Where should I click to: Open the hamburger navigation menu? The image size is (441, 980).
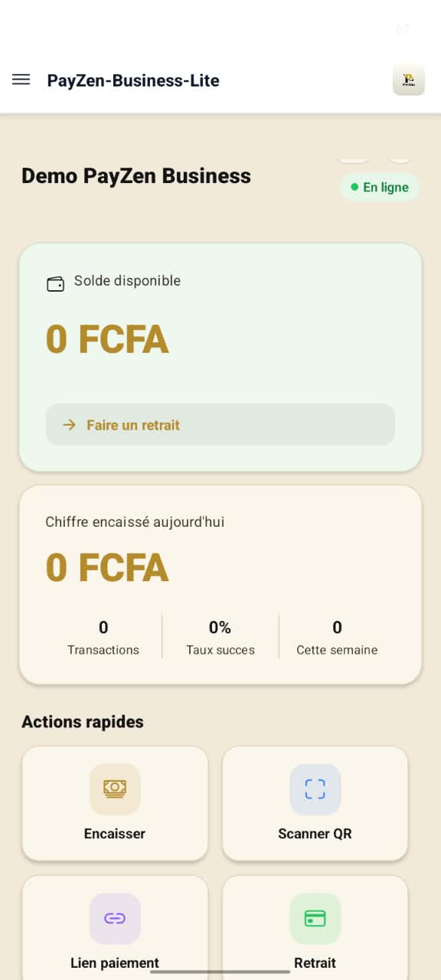click(21, 80)
